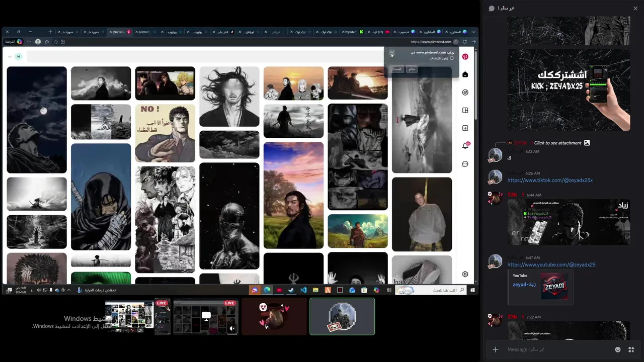Block Pinterest notifications in permission popup
Screen dimensions: 644x362
412,69
